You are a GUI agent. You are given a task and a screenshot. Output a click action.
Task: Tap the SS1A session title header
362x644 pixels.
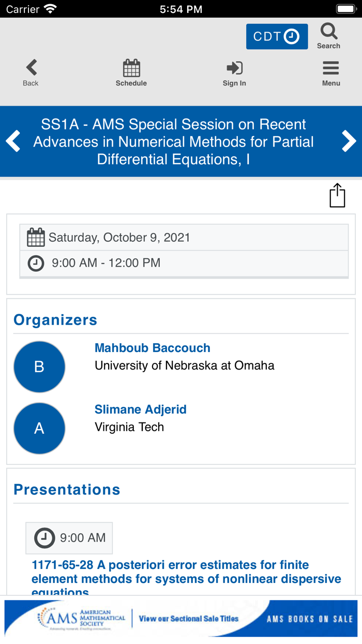click(x=173, y=141)
